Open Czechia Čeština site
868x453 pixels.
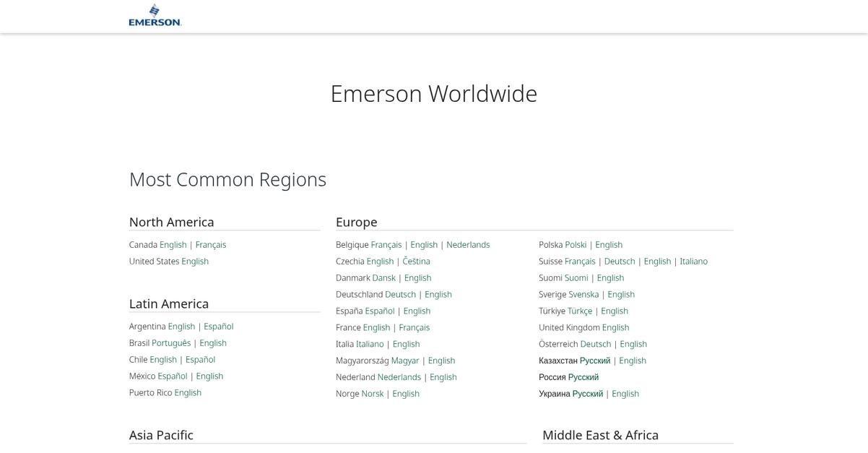(x=417, y=262)
